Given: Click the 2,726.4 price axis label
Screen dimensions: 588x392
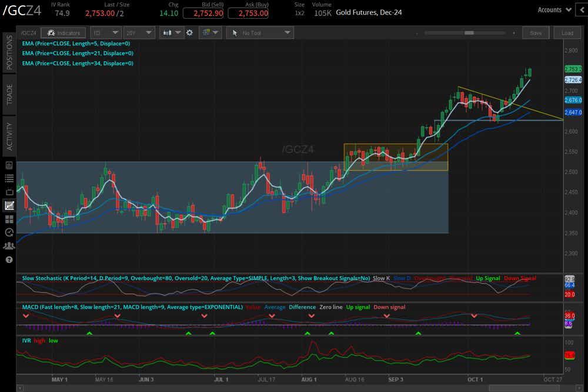Looking at the screenshot, I should point(573,80).
